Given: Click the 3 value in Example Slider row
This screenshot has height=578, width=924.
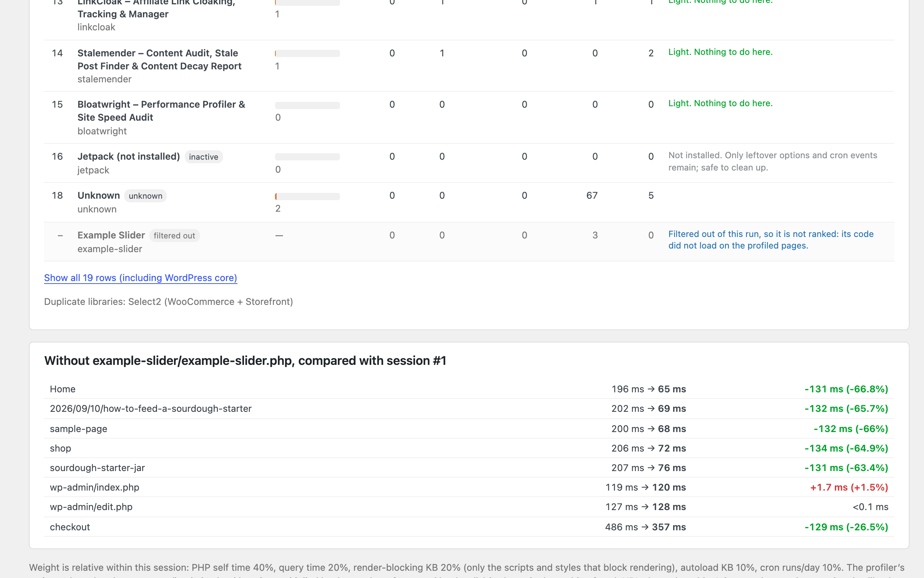Looking at the screenshot, I should pos(595,235).
